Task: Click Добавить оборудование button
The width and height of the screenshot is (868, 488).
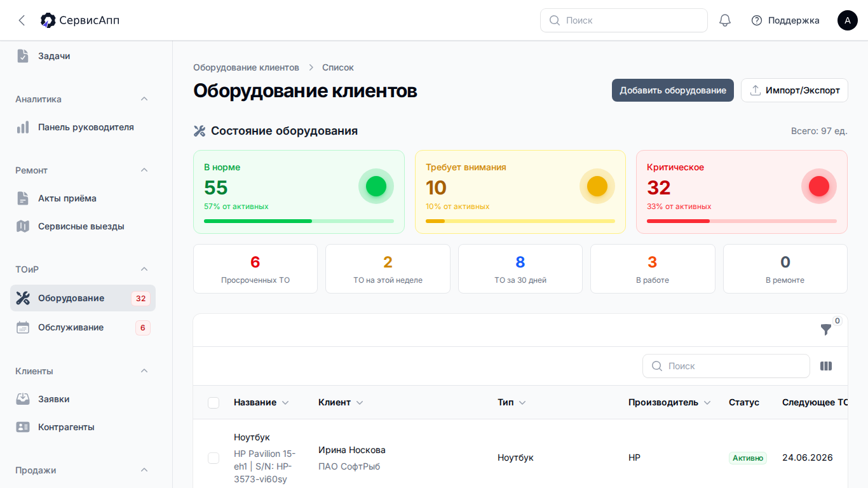Action: (x=673, y=90)
